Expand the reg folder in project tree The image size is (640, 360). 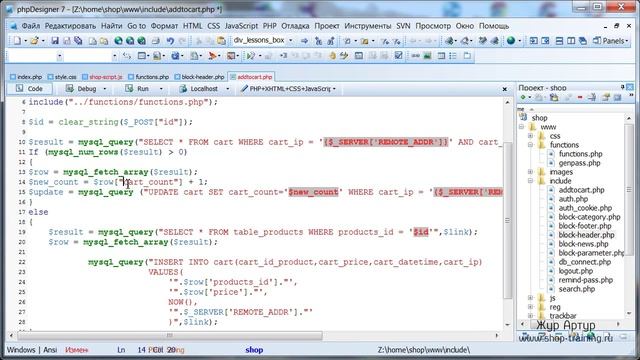(530, 307)
